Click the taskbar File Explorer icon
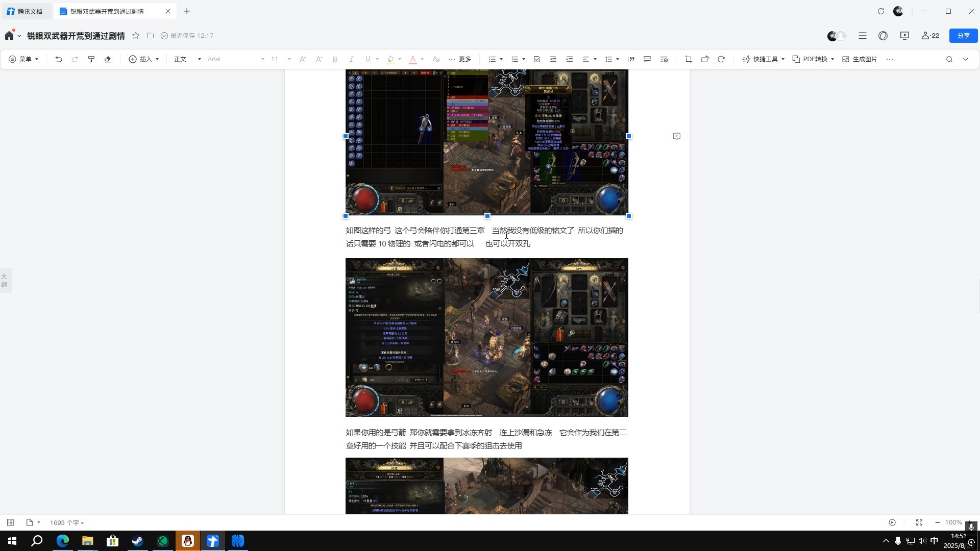The height and width of the screenshot is (551, 980). [x=87, y=541]
